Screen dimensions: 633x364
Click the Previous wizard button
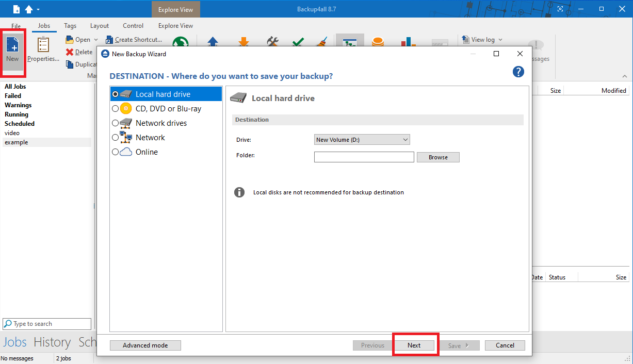coord(372,345)
